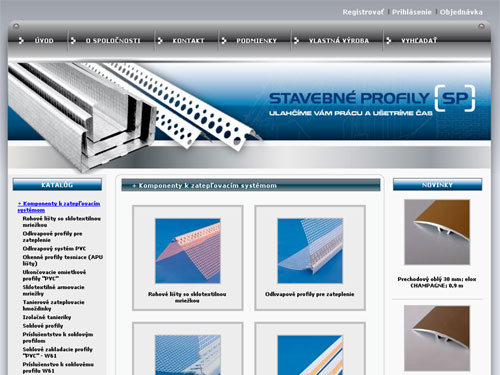Image resolution: width=500 pixels, height=375 pixels.
Task: Open the VYHĽADAŤ search menu item
Action: [419, 41]
